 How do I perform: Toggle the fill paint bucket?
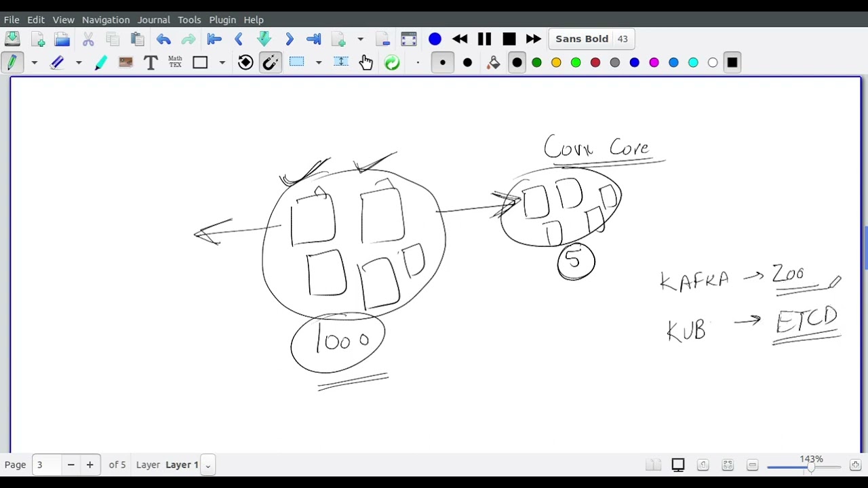tap(494, 62)
